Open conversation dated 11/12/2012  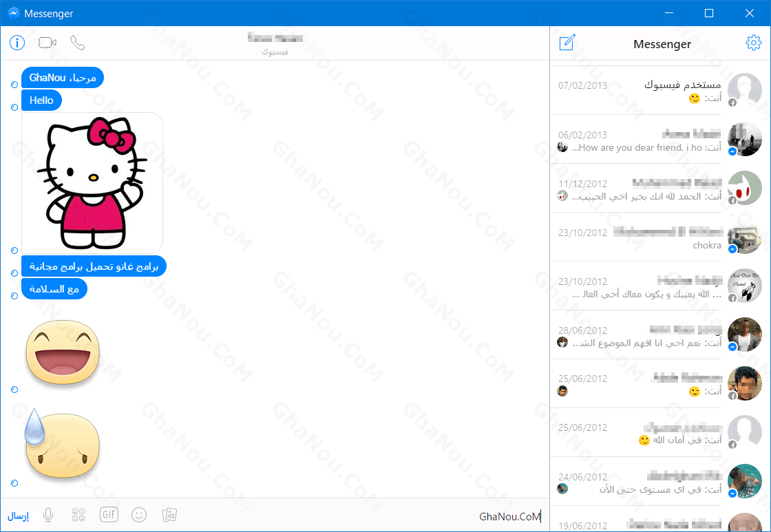(660, 189)
